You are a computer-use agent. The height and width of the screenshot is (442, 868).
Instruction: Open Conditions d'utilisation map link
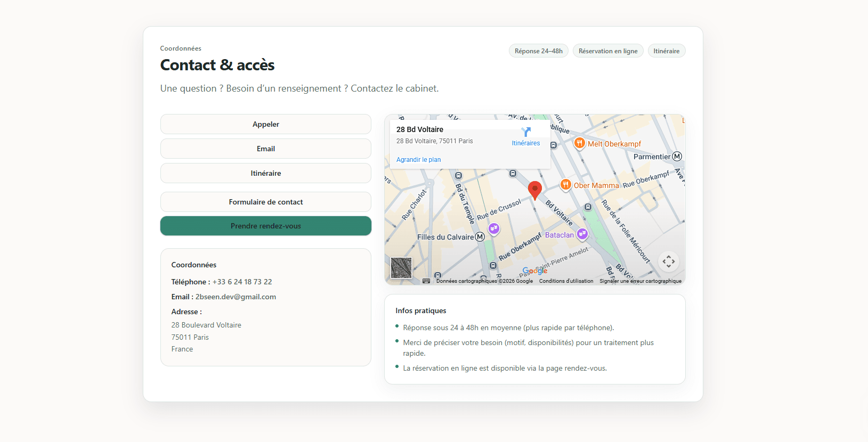[566, 281]
